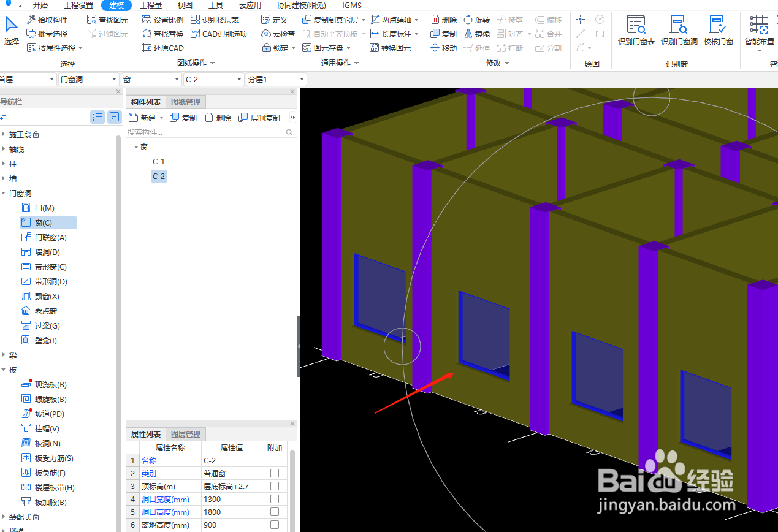Click 图元存盘 button
Image resolution: width=778 pixels, height=532 pixels.
point(327,48)
